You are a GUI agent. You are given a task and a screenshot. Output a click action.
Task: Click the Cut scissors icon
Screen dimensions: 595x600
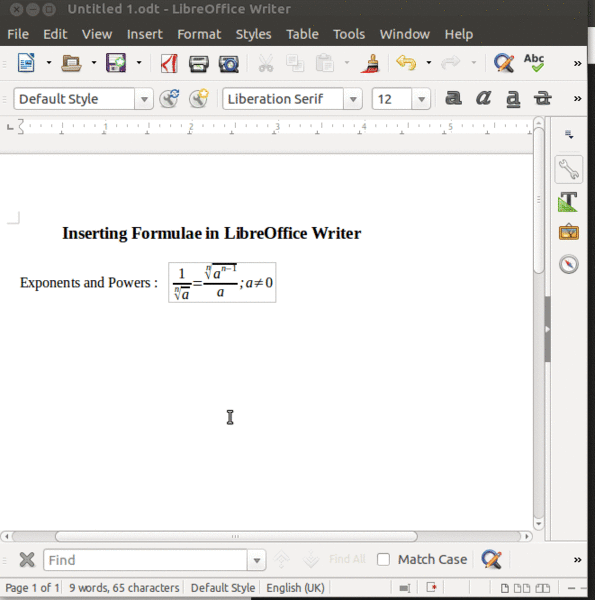tap(266, 63)
